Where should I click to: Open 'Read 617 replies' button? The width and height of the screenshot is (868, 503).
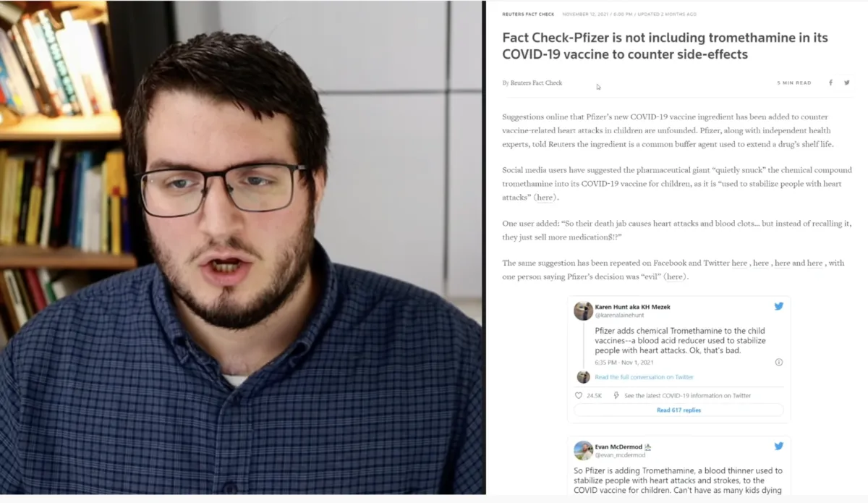point(678,410)
